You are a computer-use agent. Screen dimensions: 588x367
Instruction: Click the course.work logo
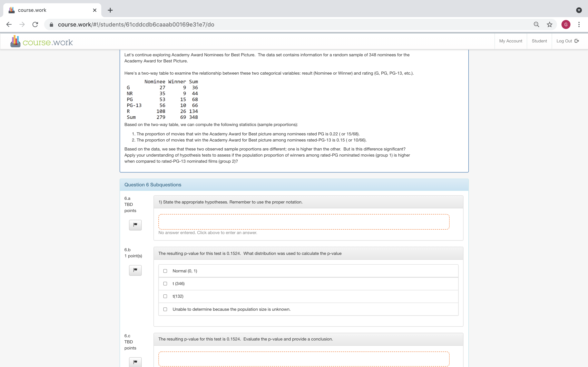click(x=42, y=42)
